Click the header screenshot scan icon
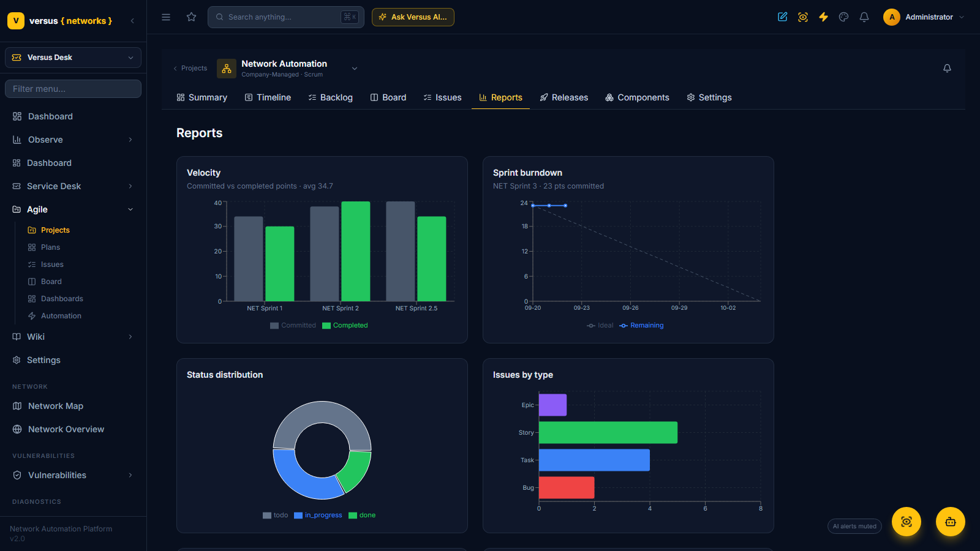Viewport: 980px width, 551px height. point(803,17)
